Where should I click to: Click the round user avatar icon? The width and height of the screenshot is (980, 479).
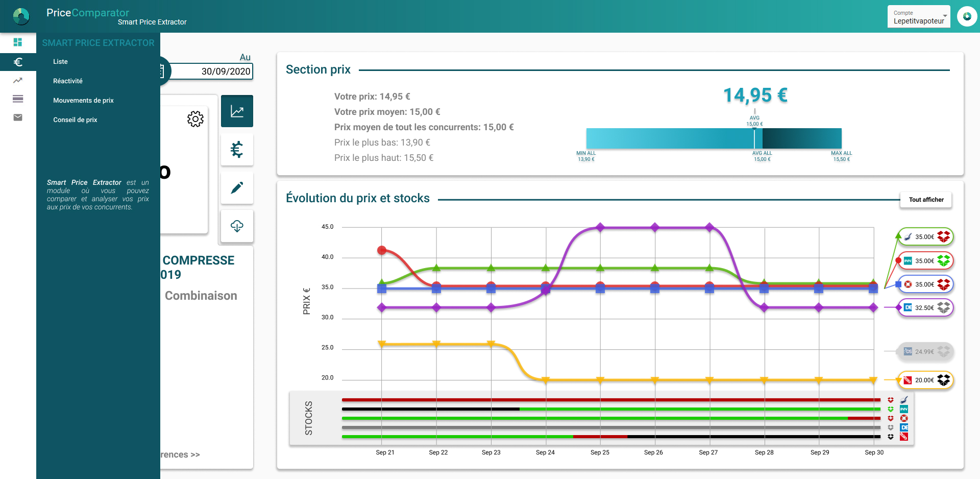pyautogui.click(x=967, y=16)
